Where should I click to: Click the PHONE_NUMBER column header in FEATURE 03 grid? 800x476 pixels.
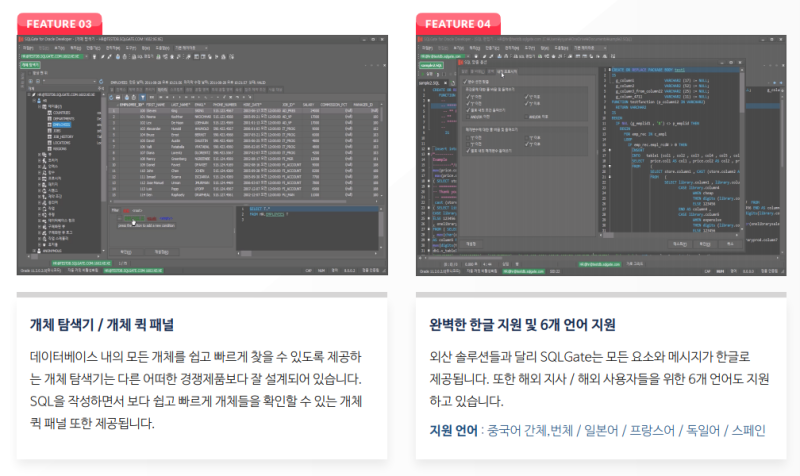(224, 105)
